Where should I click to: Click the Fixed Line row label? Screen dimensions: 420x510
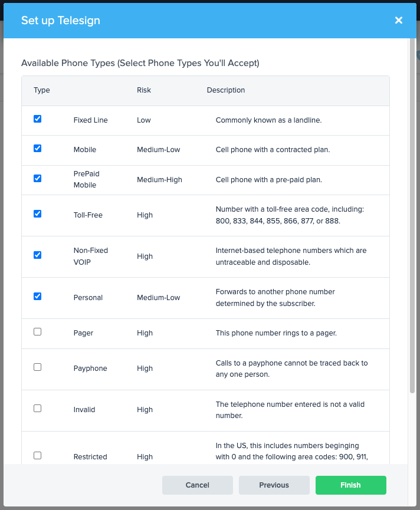(91, 120)
